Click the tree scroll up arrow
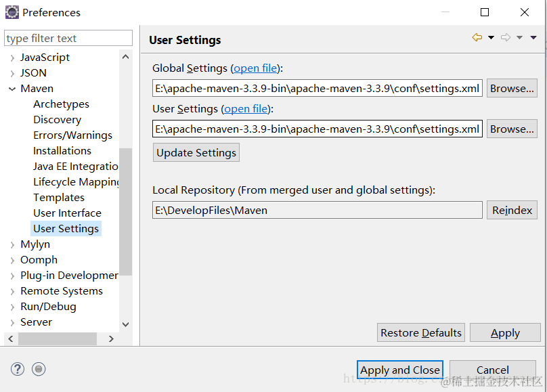Screen dimensions: 547x392 pyautogui.click(x=125, y=58)
